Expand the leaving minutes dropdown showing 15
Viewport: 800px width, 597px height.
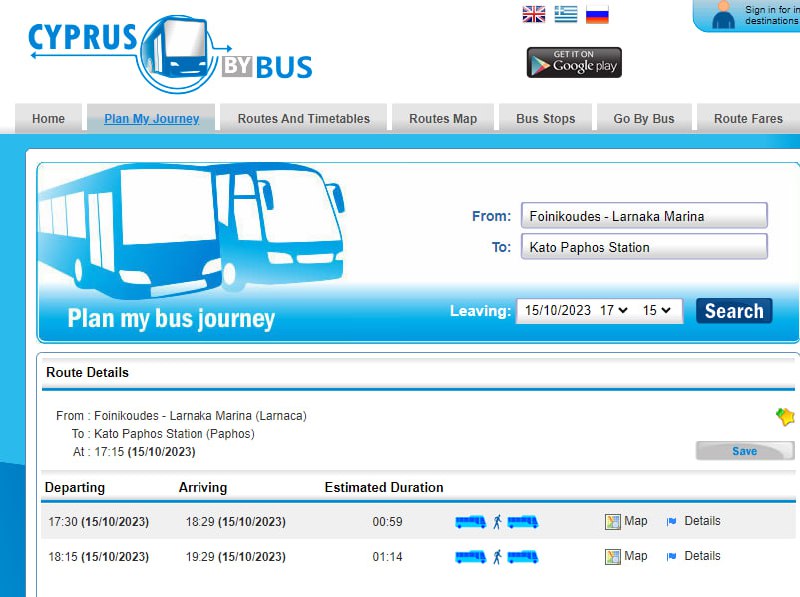657,311
